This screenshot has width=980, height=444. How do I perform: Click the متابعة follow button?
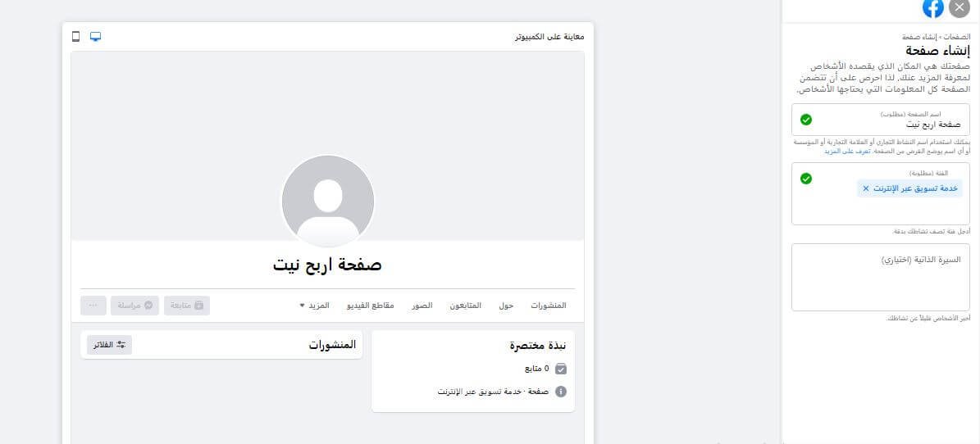point(187,306)
